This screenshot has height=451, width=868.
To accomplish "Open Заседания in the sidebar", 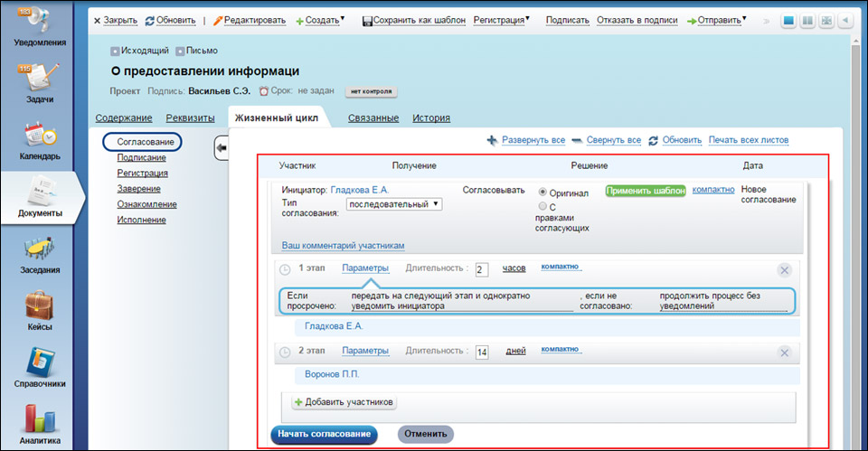I will (x=39, y=255).
